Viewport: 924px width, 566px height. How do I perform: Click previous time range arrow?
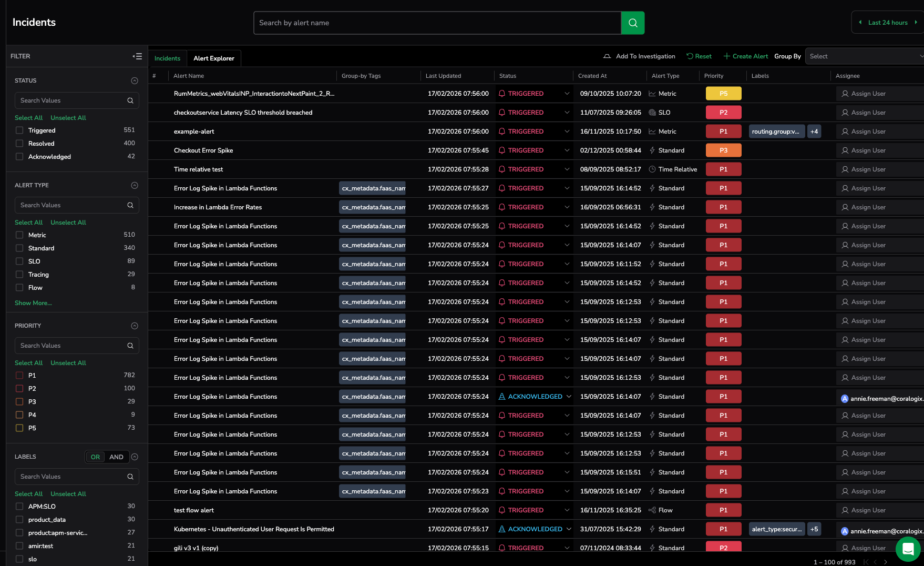860,23
